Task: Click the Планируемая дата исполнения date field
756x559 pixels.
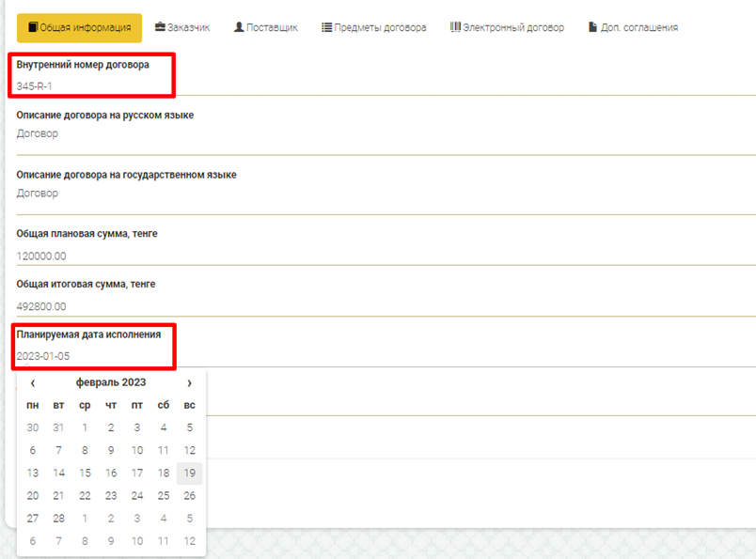Action: [x=376, y=356]
